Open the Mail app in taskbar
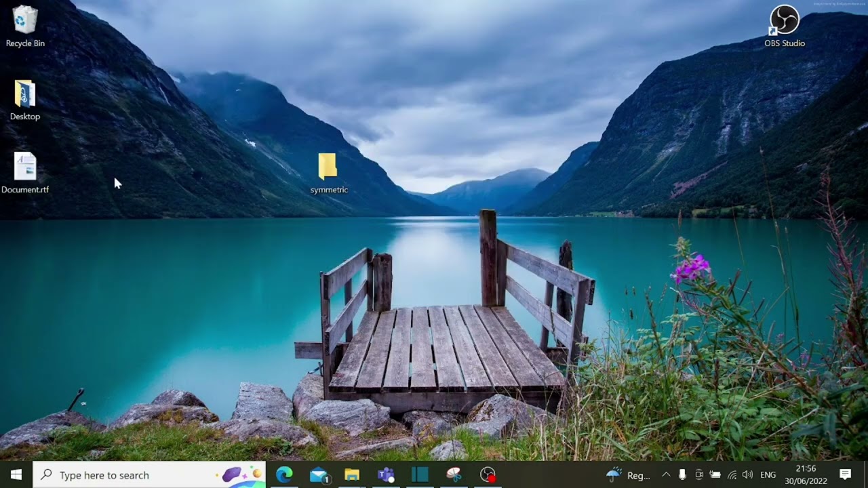This screenshot has height=488, width=868. click(318, 475)
